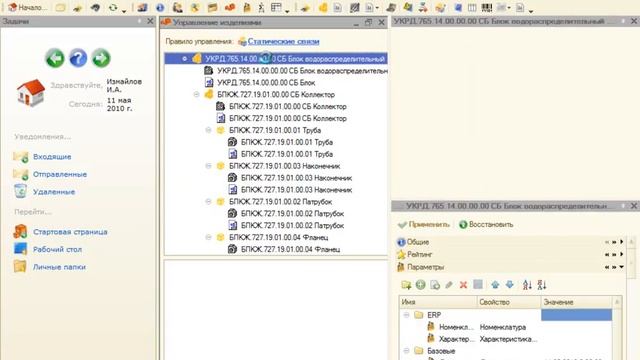Click the highlighted blue Значение cell for ERP
The width and height of the screenshot is (640, 360).
coord(576,315)
